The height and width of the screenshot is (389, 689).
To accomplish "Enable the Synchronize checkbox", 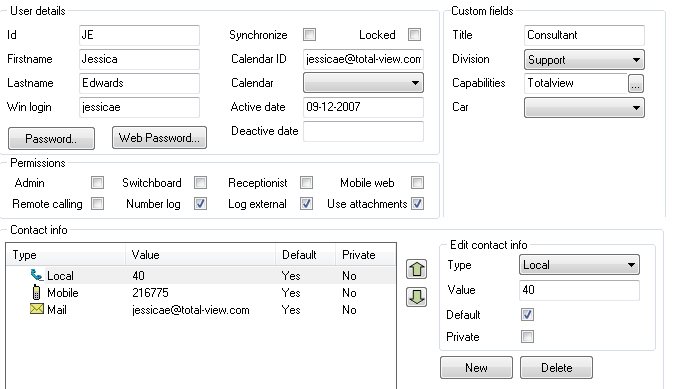I will (309, 34).
